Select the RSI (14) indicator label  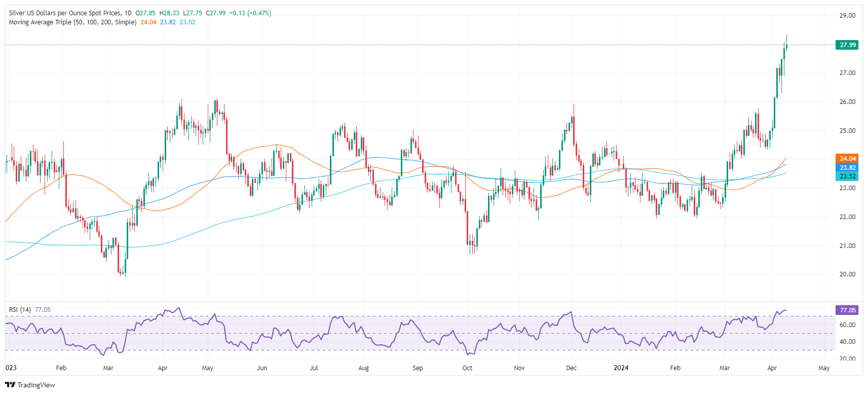click(x=20, y=310)
